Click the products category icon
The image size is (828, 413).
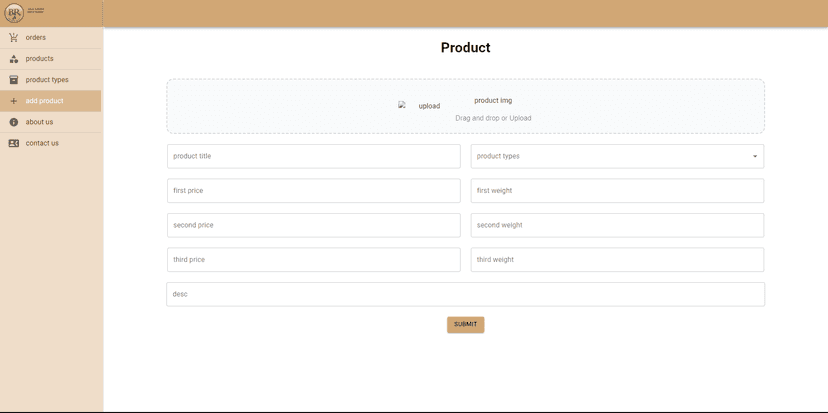[x=14, y=59]
